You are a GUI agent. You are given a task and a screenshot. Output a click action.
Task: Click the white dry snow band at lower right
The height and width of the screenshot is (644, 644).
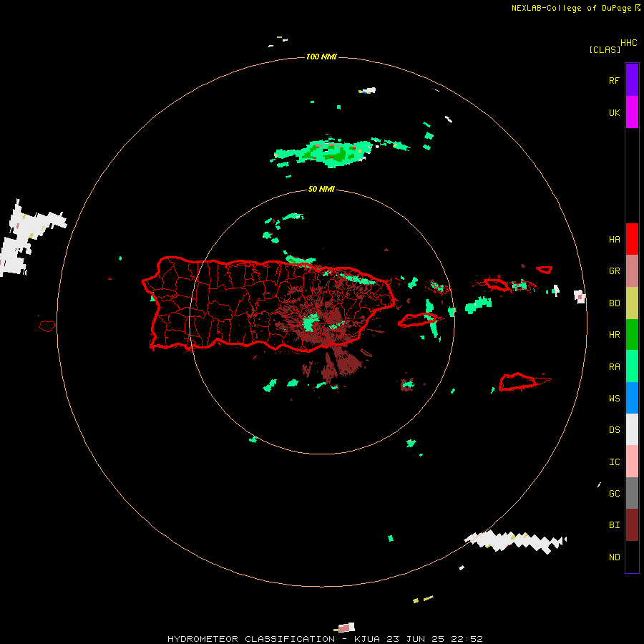pyautogui.click(x=515, y=542)
